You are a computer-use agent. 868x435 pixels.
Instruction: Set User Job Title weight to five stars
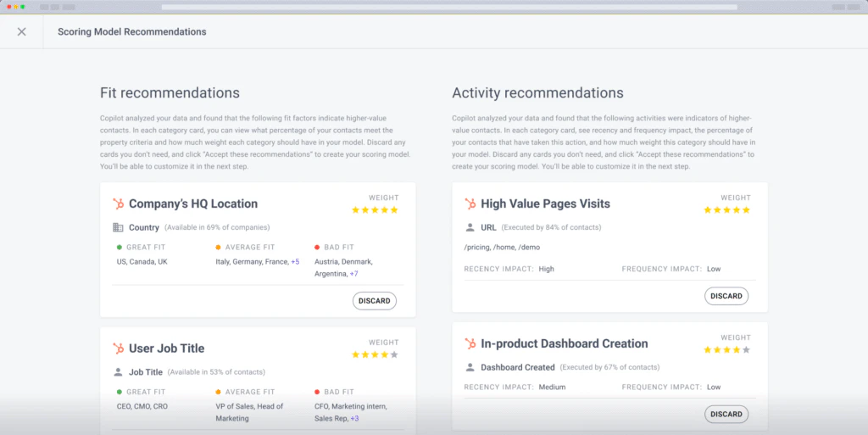(x=393, y=354)
